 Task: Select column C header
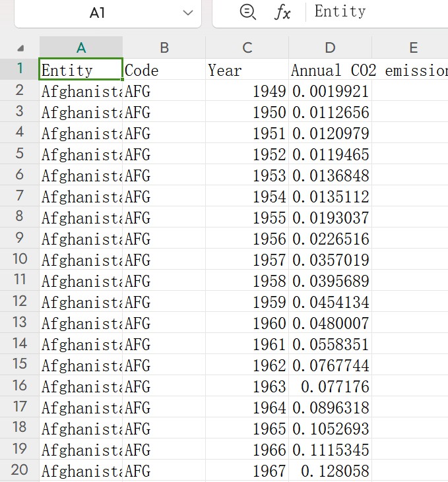(x=247, y=47)
